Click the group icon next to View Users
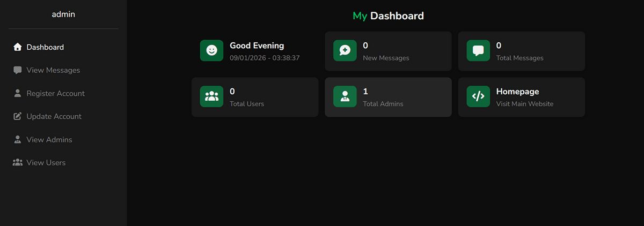The height and width of the screenshot is (226, 644). click(x=17, y=162)
